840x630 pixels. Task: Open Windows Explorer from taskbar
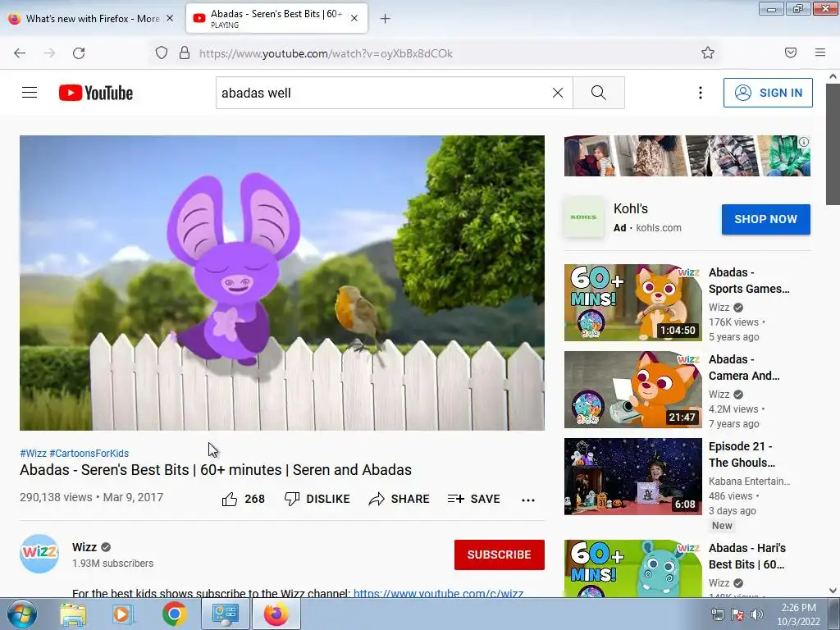coord(73,614)
